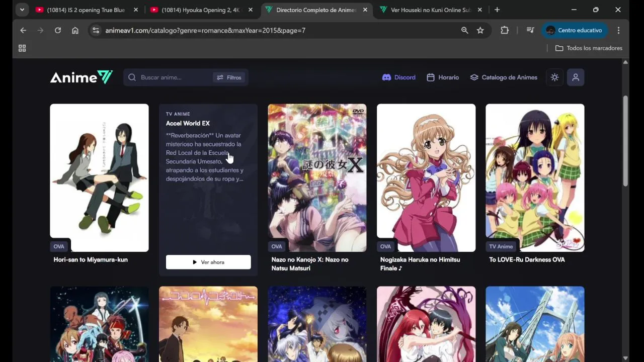Open Nogizaka Haruka no Himitsu Finale poster
Screen dimensions: 644x362
426,177
